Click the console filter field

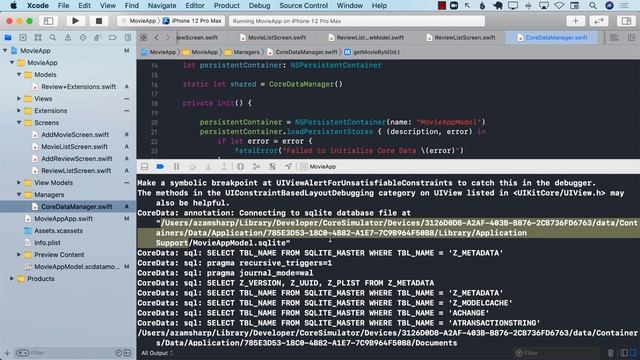pos(557,353)
